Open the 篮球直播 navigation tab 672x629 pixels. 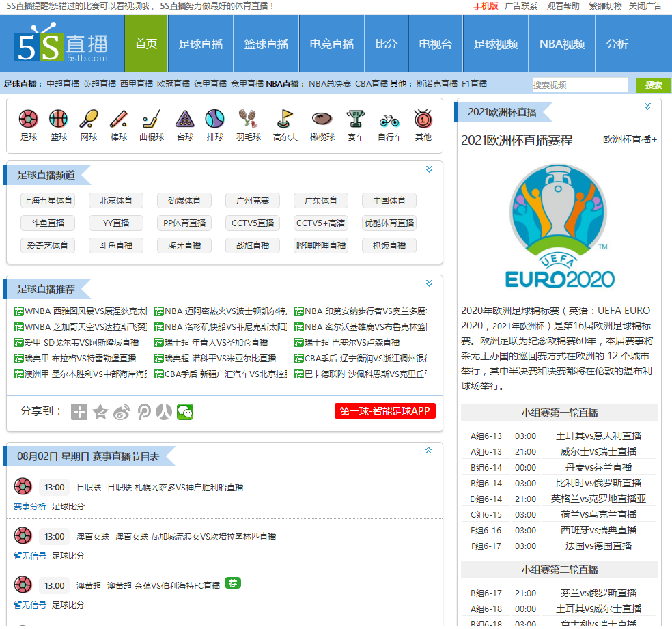266,44
